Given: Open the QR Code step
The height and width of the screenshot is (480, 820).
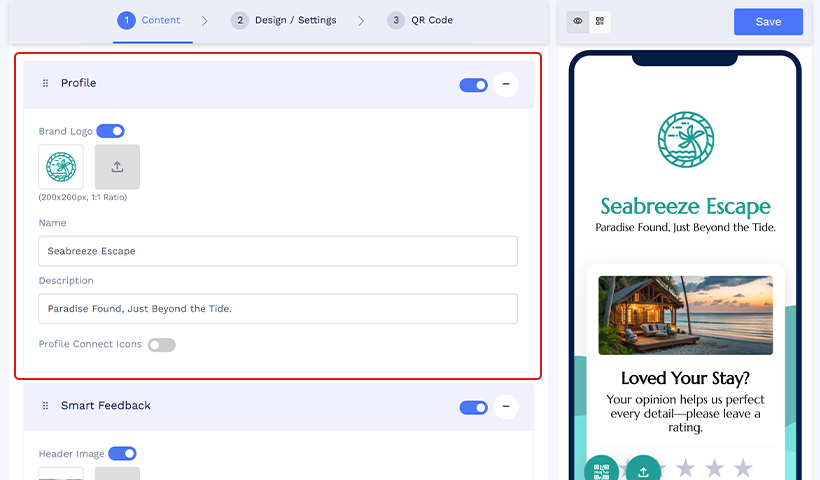Looking at the screenshot, I should (x=420, y=20).
